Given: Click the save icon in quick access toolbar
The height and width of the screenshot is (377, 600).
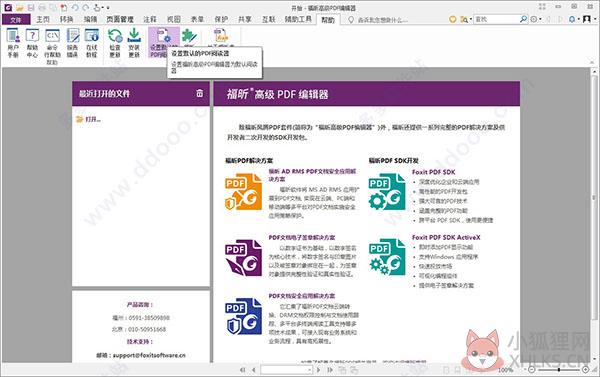Looking at the screenshot, I should click(31, 8).
